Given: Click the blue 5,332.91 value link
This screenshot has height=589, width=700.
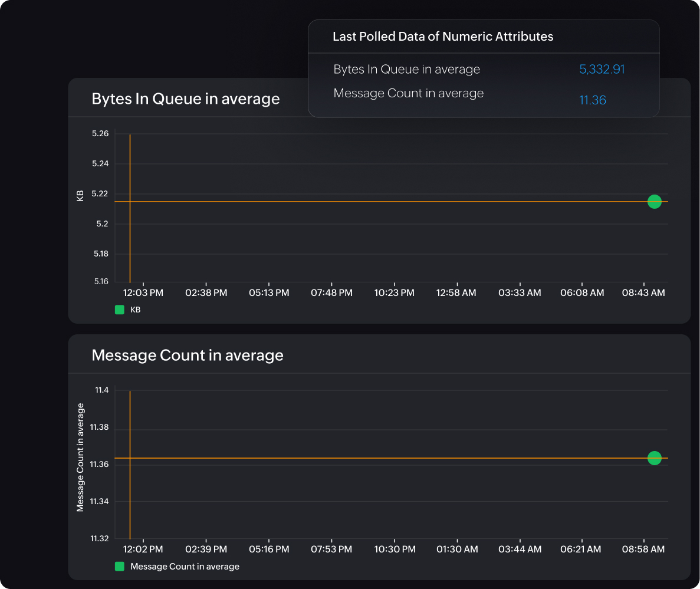Looking at the screenshot, I should tap(602, 69).
